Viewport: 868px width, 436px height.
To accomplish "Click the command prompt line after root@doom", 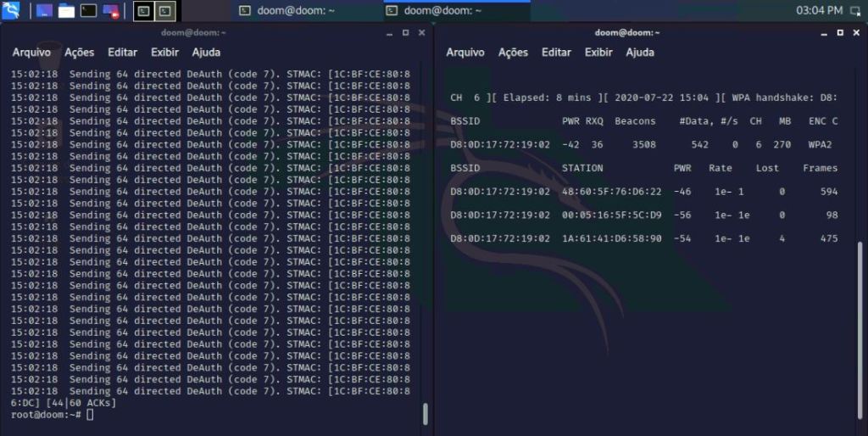I will (90, 415).
